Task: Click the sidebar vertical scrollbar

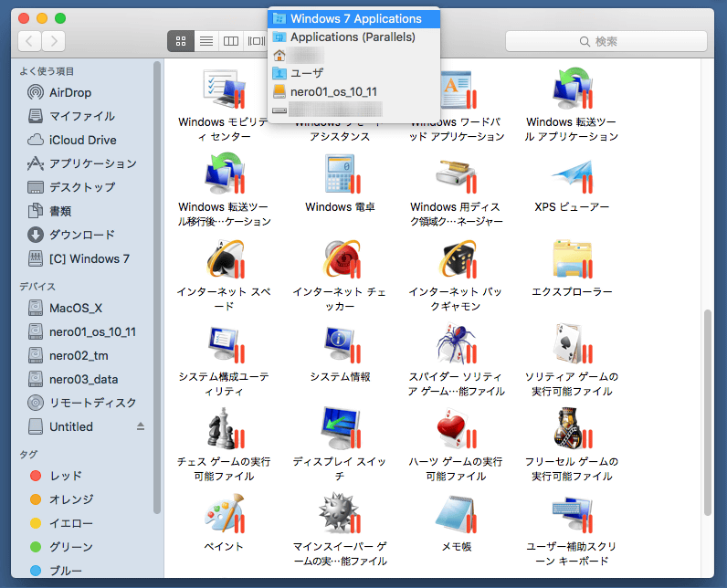Action: click(x=157, y=288)
